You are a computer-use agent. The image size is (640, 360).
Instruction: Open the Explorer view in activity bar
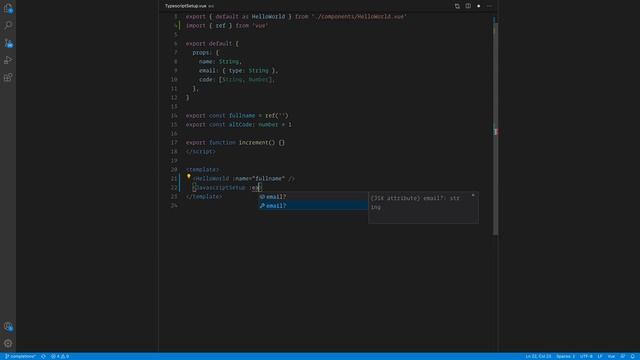click(8, 9)
